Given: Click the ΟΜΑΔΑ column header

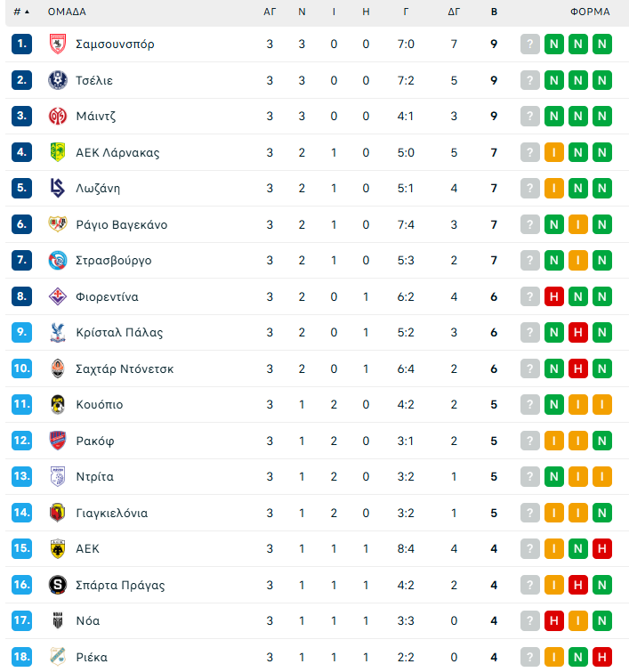Looking at the screenshot, I should (67, 12).
